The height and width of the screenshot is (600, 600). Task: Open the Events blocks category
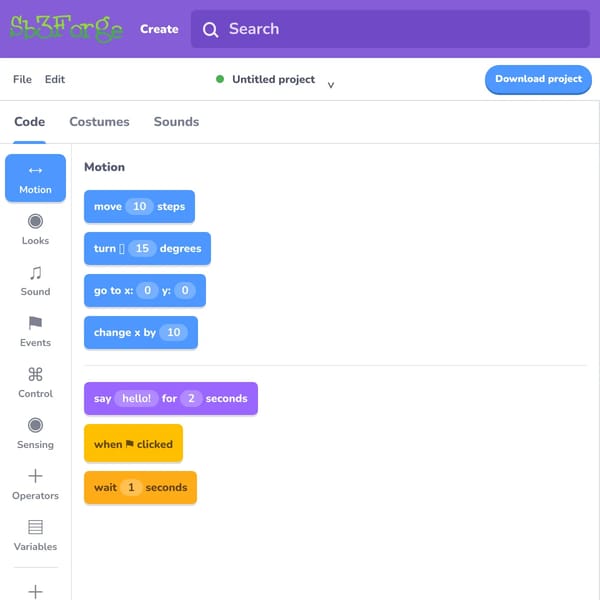tap(35, 331)
